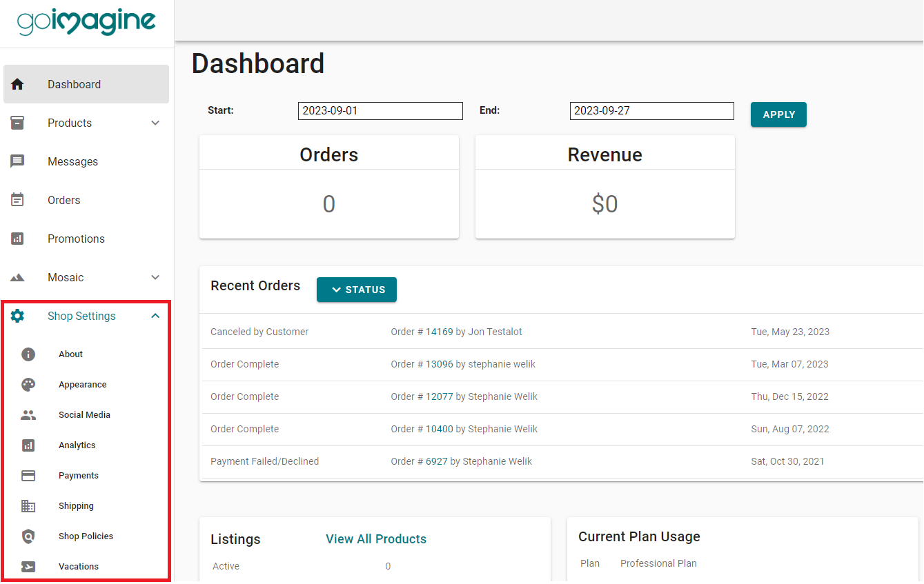Click the Shop Settings gear icon
Image resolution: width=924 pixels, height=584 pixels.
coord(17,315)
